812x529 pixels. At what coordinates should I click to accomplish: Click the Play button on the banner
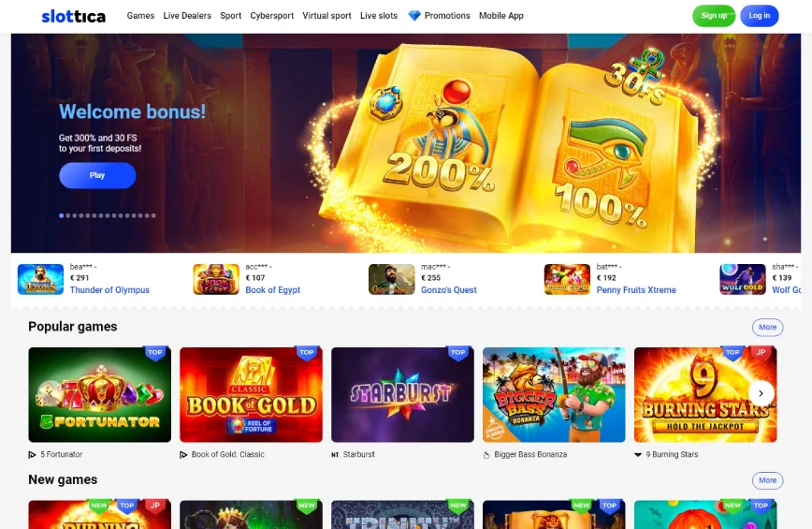(x=97, y=175)
